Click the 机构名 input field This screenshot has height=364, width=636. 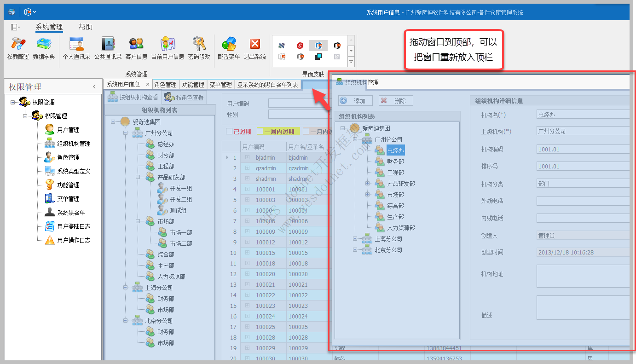[583, 115]
